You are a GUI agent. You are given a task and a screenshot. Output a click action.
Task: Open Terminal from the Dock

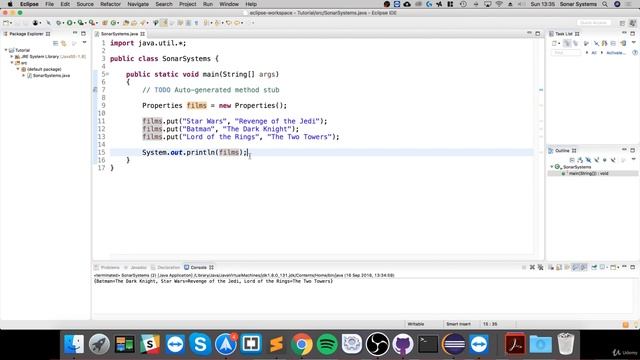pyautogui.click(x=428, y=344)
